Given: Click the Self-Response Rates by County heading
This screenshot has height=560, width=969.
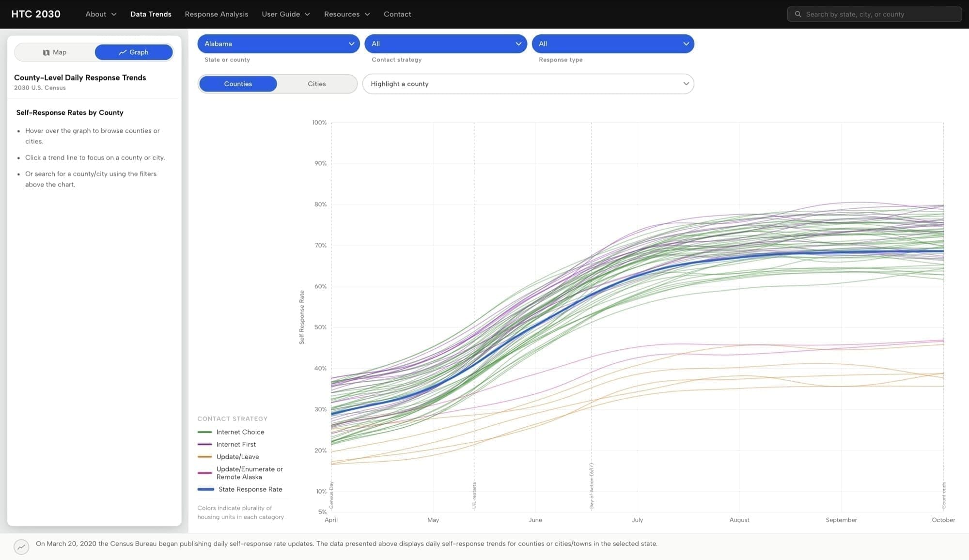Looking at the screenshot, I should coord(70,112).
